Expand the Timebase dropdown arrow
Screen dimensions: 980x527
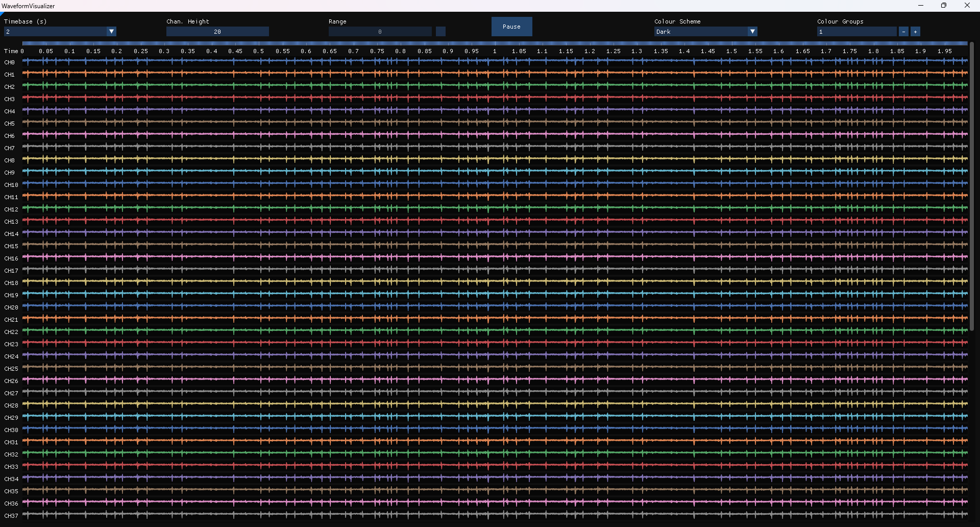point(111,31)
